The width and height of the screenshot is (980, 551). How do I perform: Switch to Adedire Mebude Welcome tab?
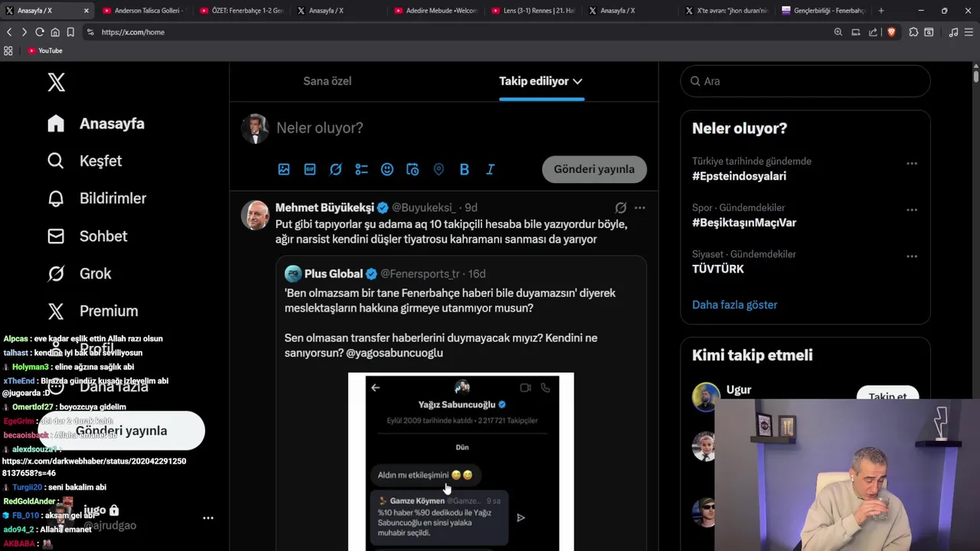[435, 11]
